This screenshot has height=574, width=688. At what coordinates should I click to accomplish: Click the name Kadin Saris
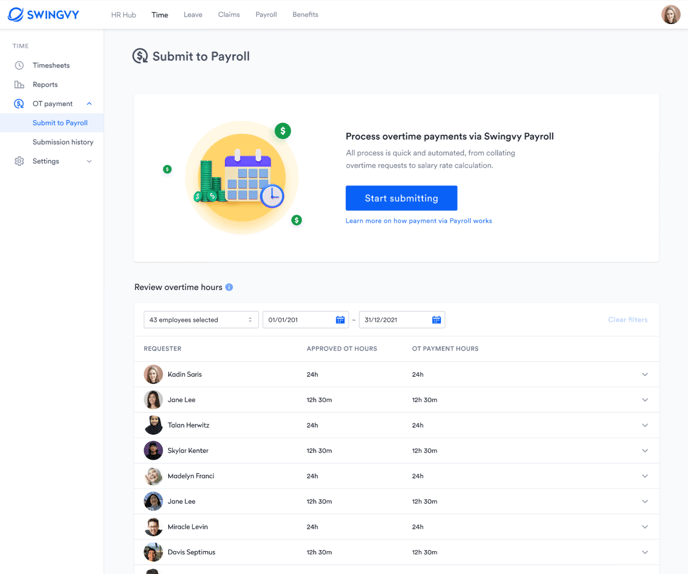185,374
